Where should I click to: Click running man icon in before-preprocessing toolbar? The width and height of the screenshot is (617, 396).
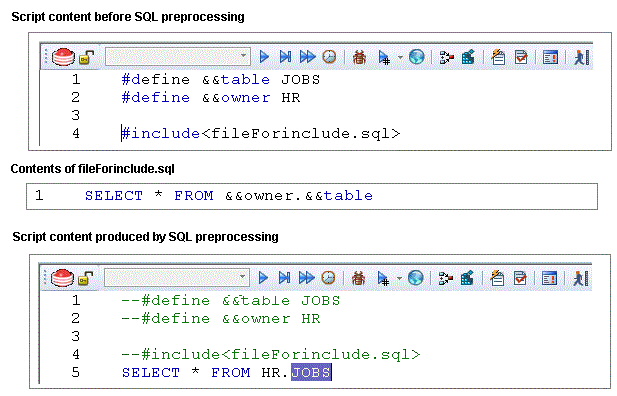(581, 57)
